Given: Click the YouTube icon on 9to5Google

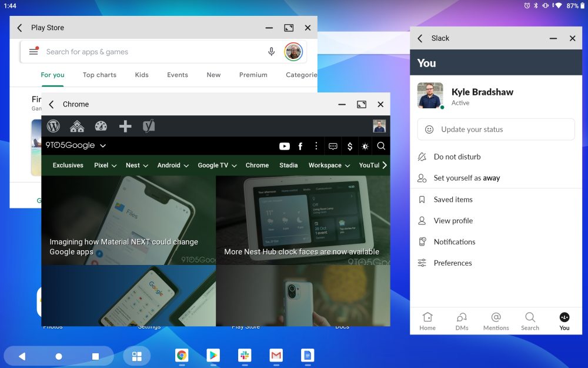Looking at the screenshot, I should [x=284, y=146].
